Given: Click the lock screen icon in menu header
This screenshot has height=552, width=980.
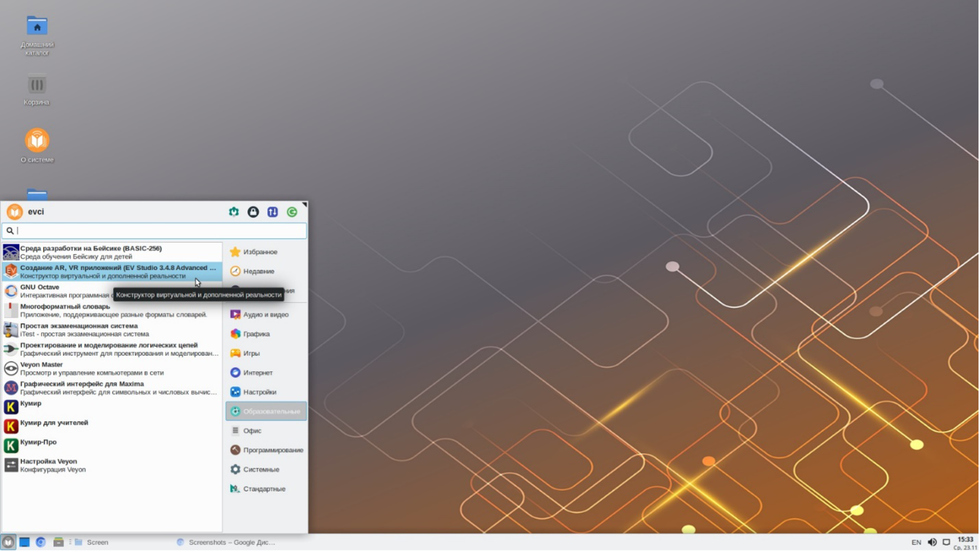Looking at the screenshot, I should pos(253,212).
